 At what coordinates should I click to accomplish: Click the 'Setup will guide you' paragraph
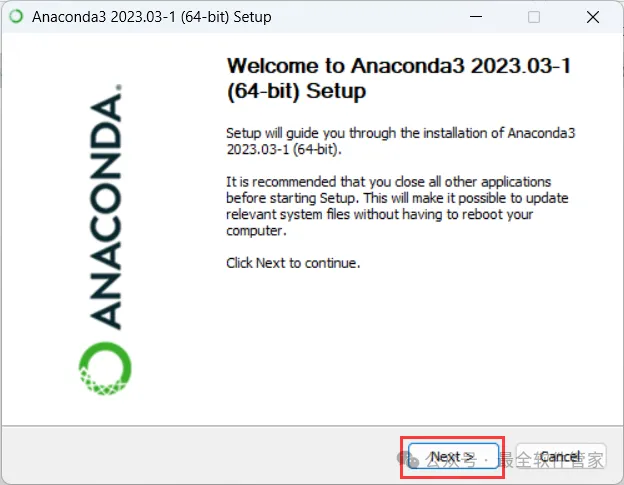point(401,141)
